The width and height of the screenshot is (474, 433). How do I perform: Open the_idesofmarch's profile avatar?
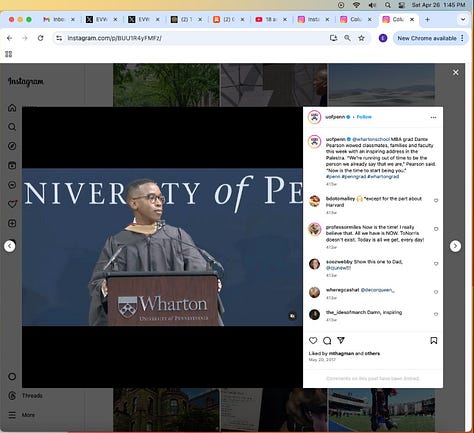(x=314, y=314)
